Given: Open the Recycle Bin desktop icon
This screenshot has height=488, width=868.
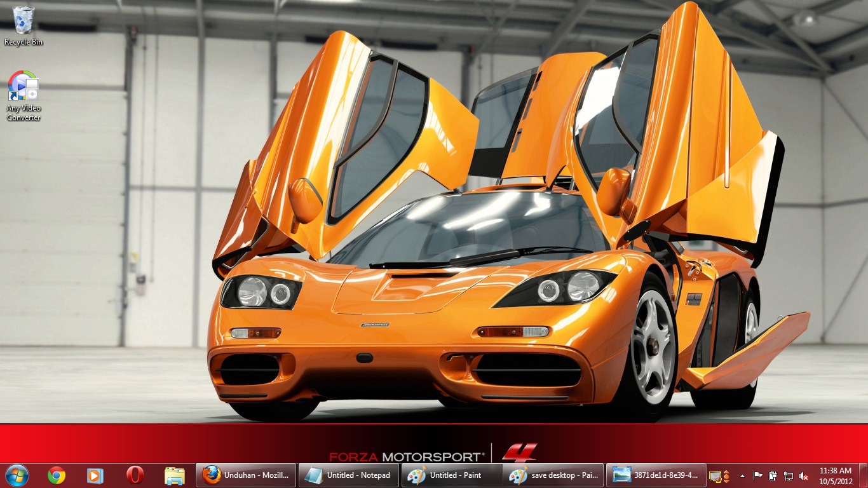Looking at the screenshot, I should [x=24, y=25].
